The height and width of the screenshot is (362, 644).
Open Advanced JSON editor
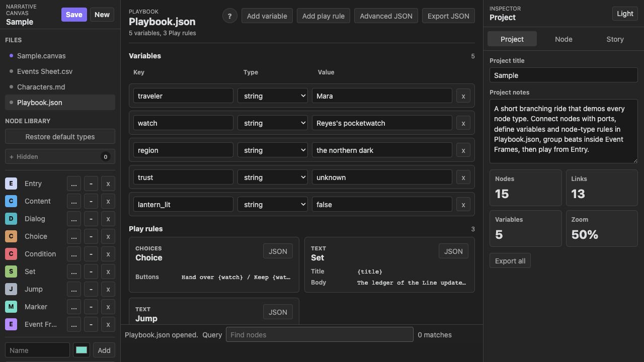tap(386, 16)
